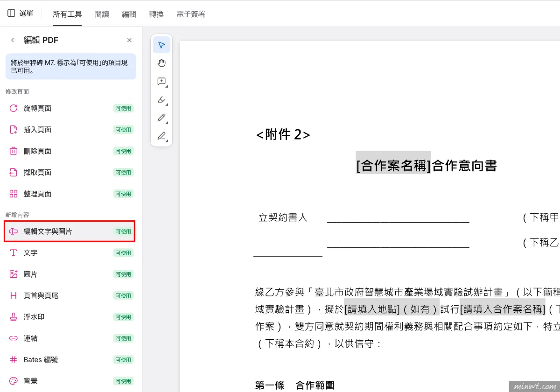560x392 pixels.
Task: Click the Bates 編號 hash icon
Action: pos(14,360)
